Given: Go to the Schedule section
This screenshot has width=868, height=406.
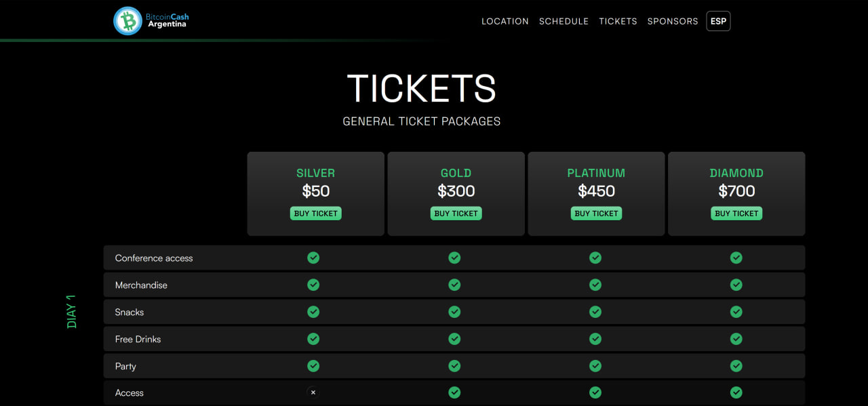Looking at the screenshot, I should tap(564, 21).
